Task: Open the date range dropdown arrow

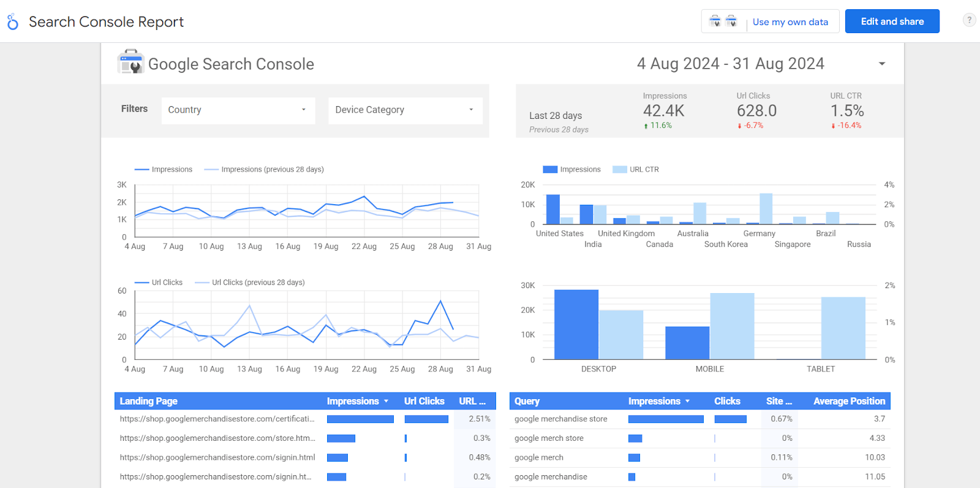Action: (x=882, y=64)
